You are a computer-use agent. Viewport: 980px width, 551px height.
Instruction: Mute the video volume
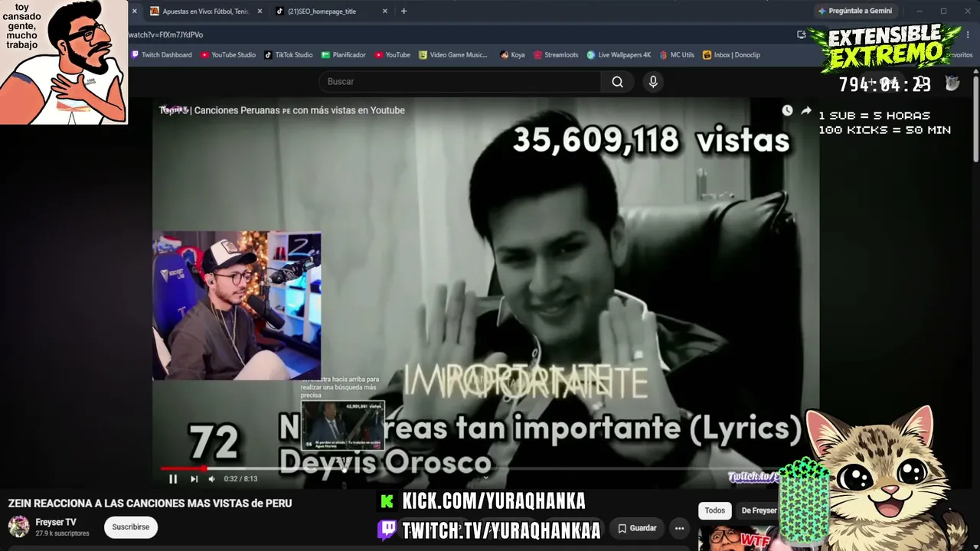click(212, 479)
